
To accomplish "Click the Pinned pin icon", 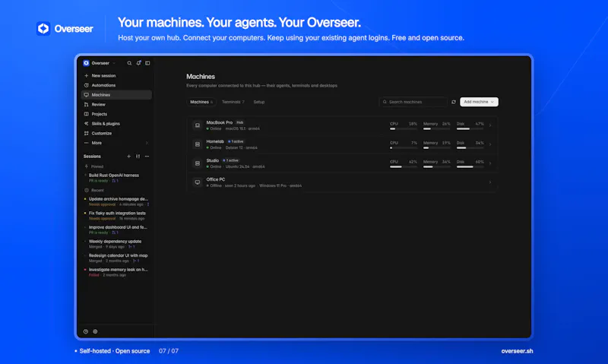I will tap(87, 166).
